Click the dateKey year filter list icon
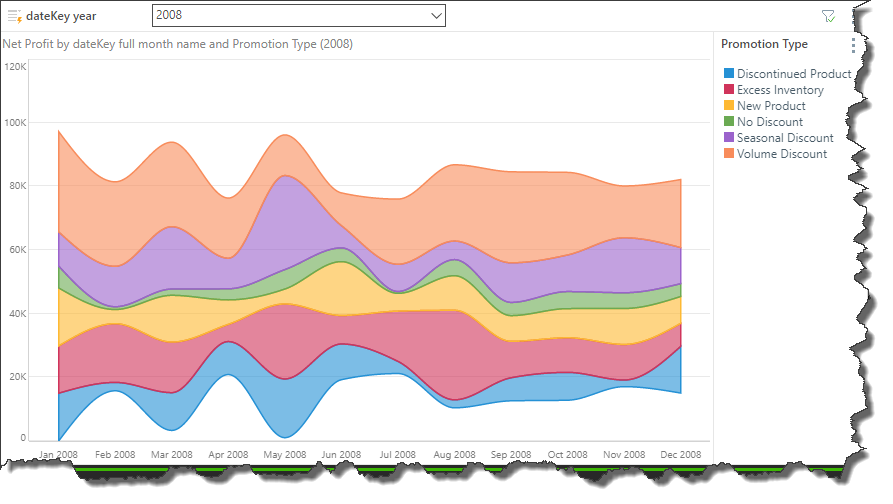Image resolution: width=893 pixels, height=504 pixels. point(15,16)
